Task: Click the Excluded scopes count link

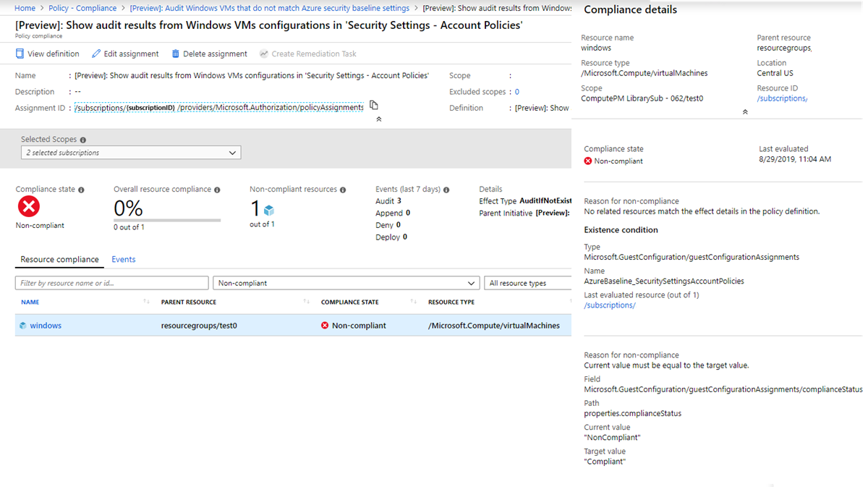Action: tap(517, 92)
